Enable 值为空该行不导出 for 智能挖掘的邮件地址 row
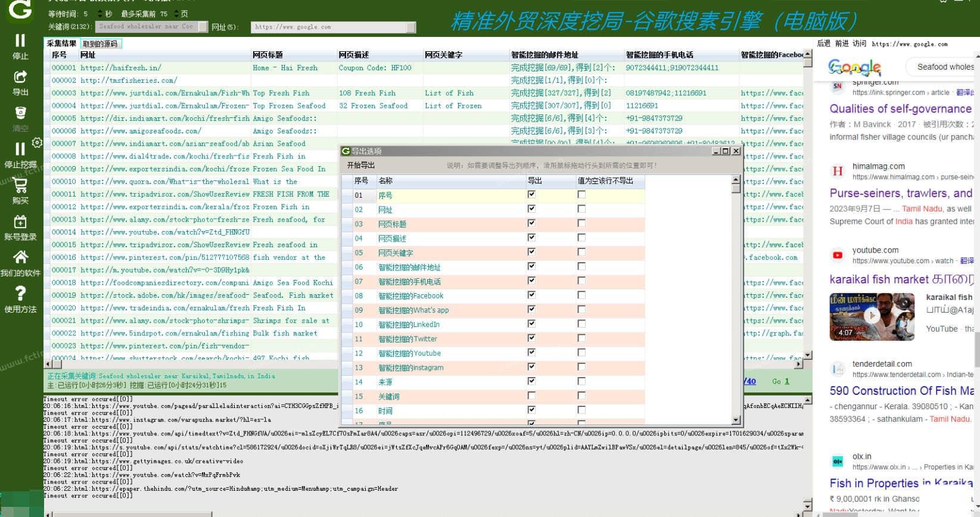This screenshot has width=980, height=517. (581, 266)
